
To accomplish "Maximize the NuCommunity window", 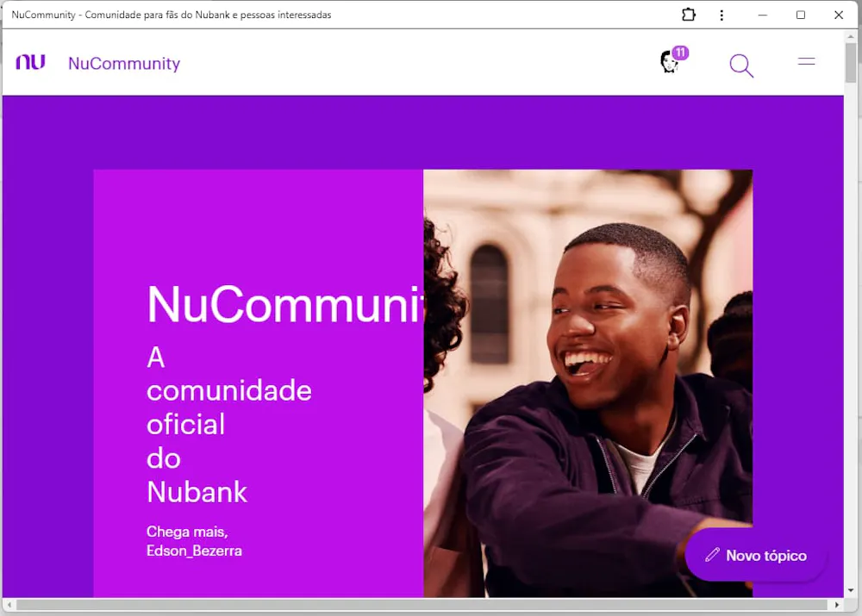I will 801,15.
